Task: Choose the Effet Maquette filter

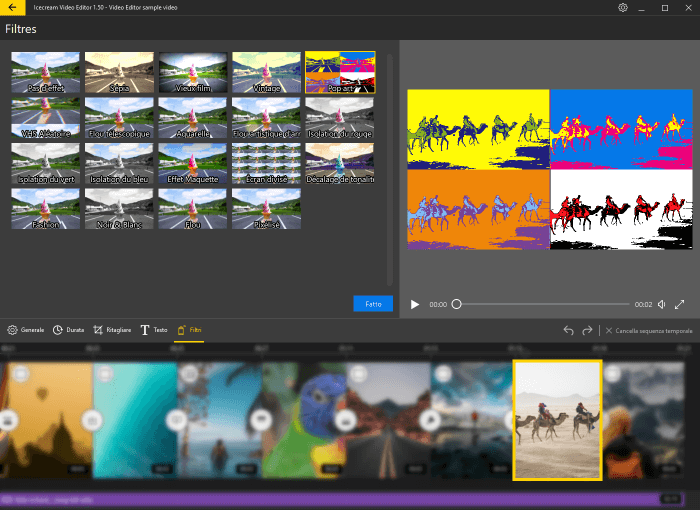Action: [193, 163]
